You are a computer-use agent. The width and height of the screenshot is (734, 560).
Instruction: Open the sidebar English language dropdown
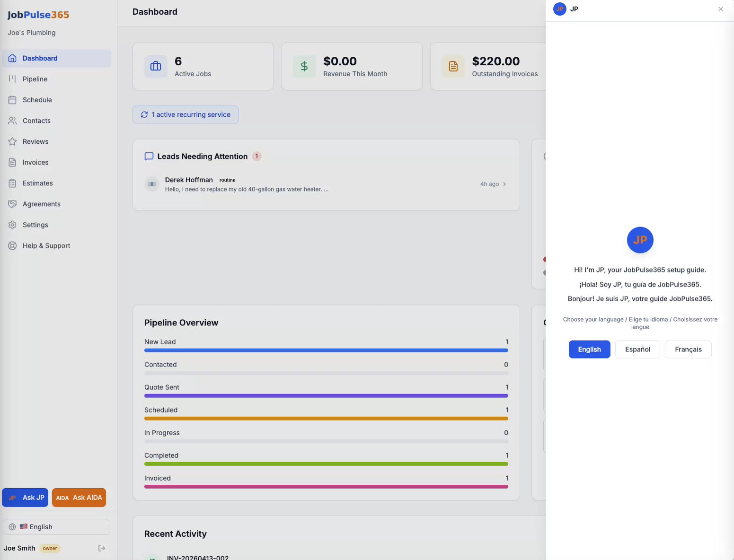56,527
